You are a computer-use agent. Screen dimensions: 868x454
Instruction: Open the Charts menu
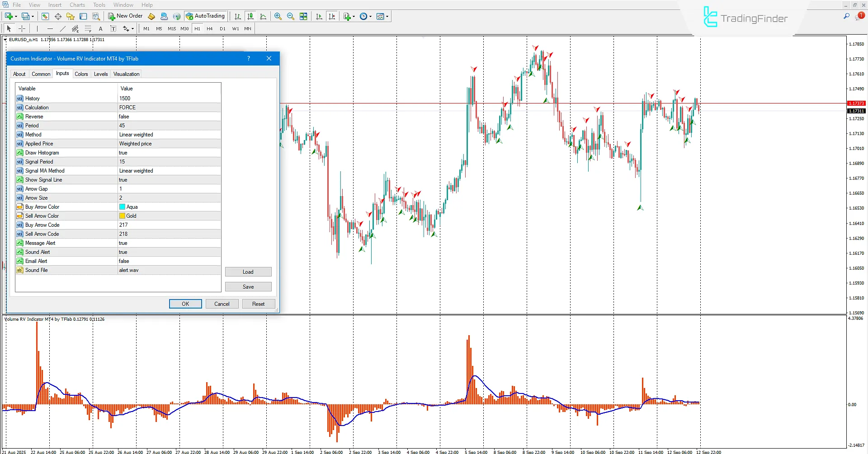tap(77, 5)
